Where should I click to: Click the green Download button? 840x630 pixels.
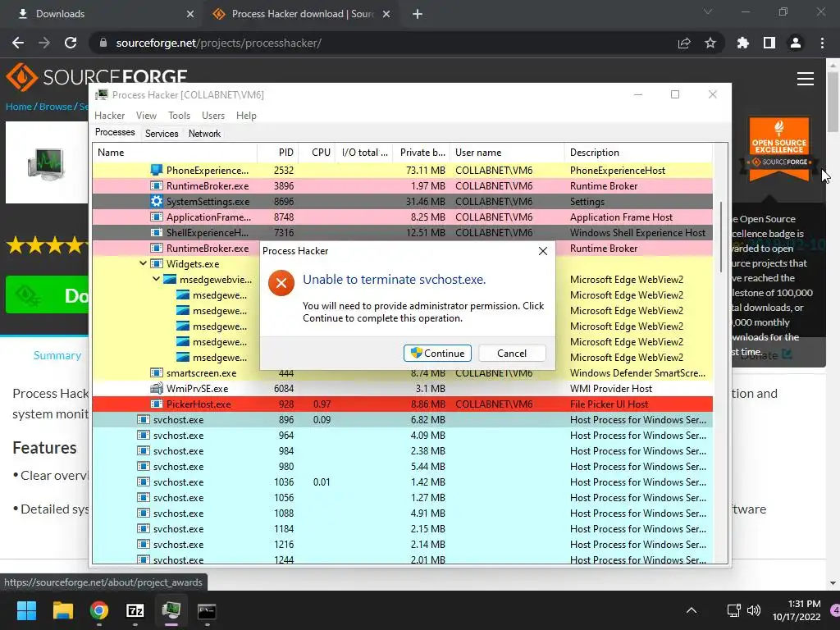click(47, 294)
